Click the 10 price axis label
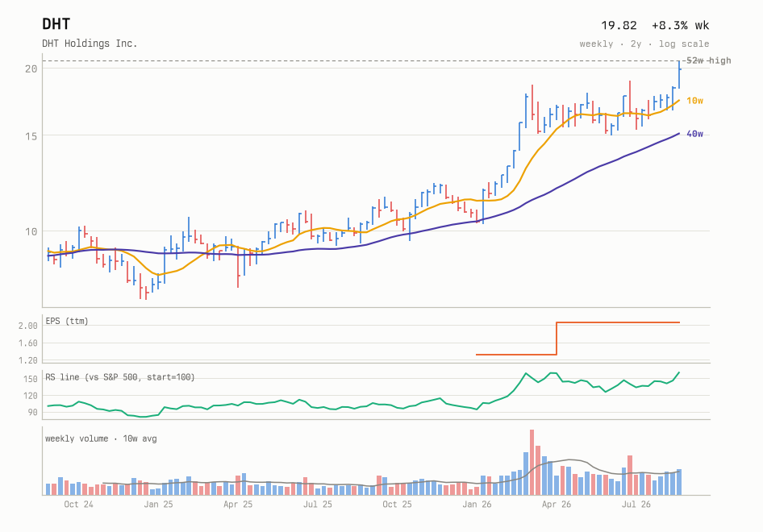Image resolution: width=763 pixels, height=532 pixels. 31,231
